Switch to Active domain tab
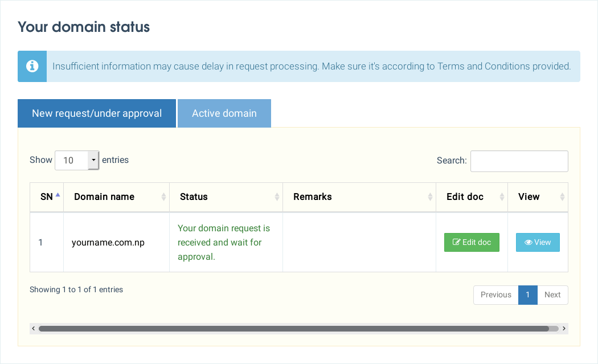 point(224,113)
